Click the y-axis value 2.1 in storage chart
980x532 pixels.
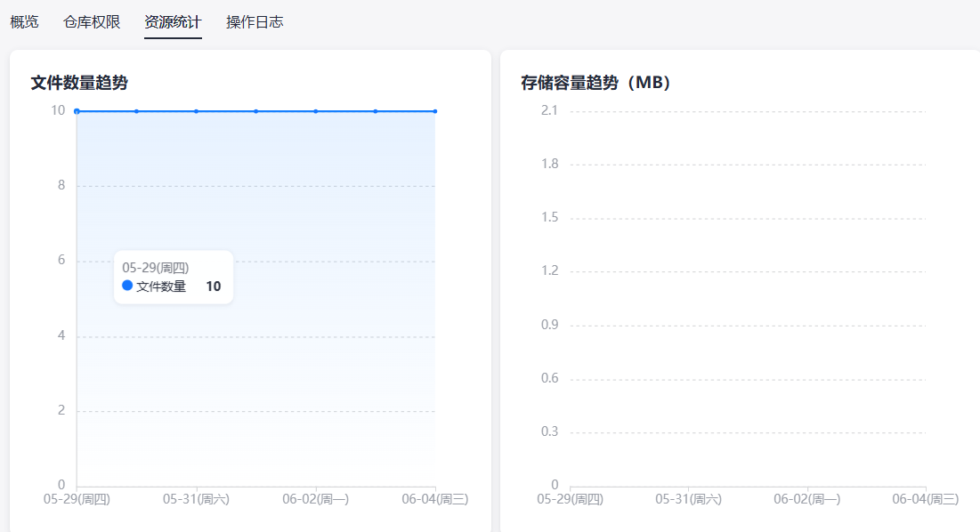(549, 110)
